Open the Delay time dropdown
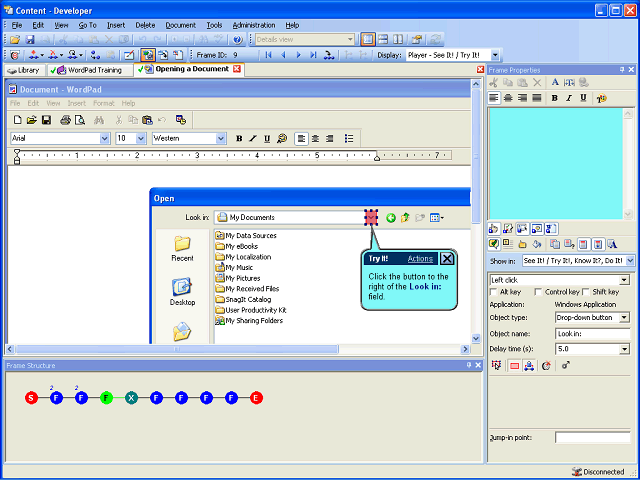This screenshot has height=480, width=640. tap(624, 349)
